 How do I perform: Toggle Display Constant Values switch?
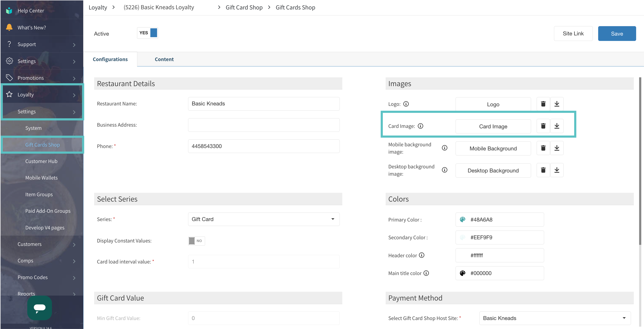pos(196,241)
